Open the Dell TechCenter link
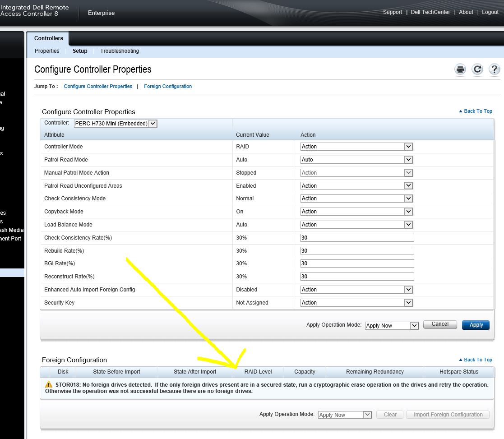The image size is (504, 439). [x=430, y=12]
